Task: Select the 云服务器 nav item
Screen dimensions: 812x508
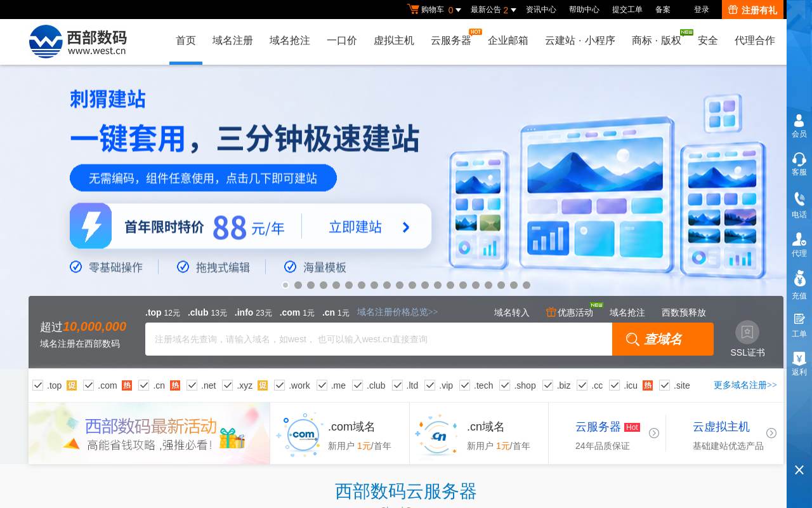Action: pos(451,41)
